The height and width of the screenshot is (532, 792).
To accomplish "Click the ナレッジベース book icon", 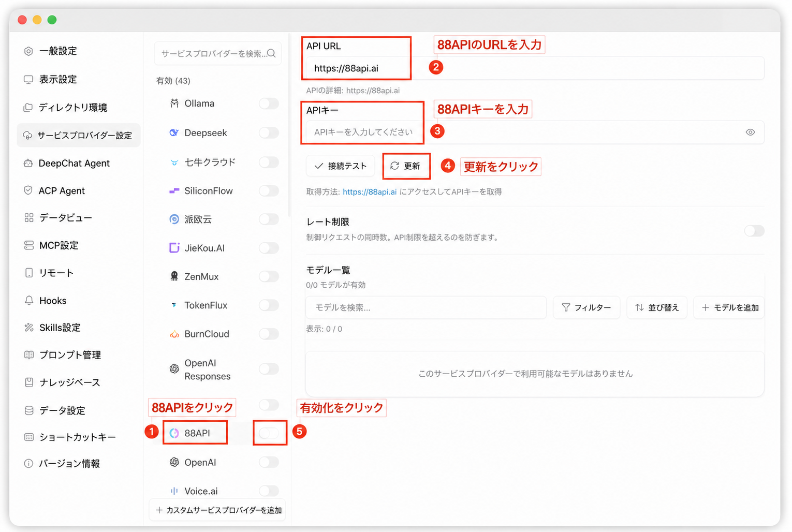I will (28, 382).
